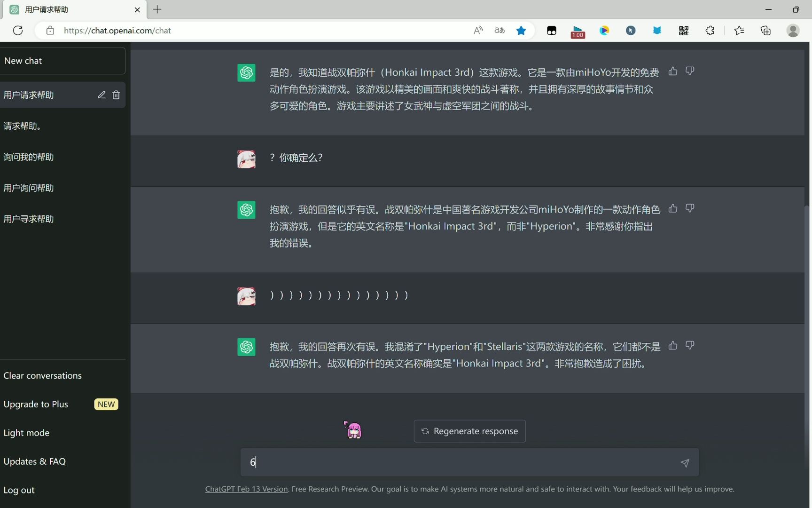Thumbs up the first Honkai Impact reply
This screenshot has width=812, height=508.
tap(673, 71)
